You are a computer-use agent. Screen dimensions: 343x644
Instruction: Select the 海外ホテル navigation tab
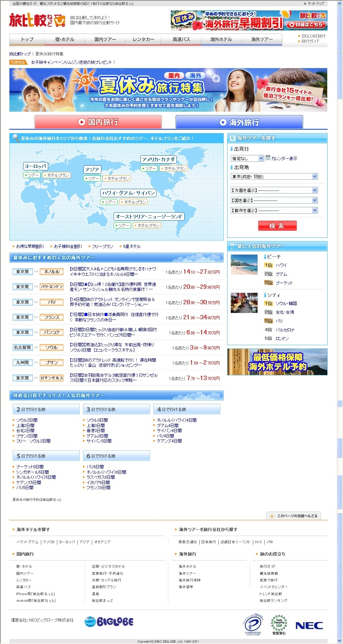pos(221,39)
